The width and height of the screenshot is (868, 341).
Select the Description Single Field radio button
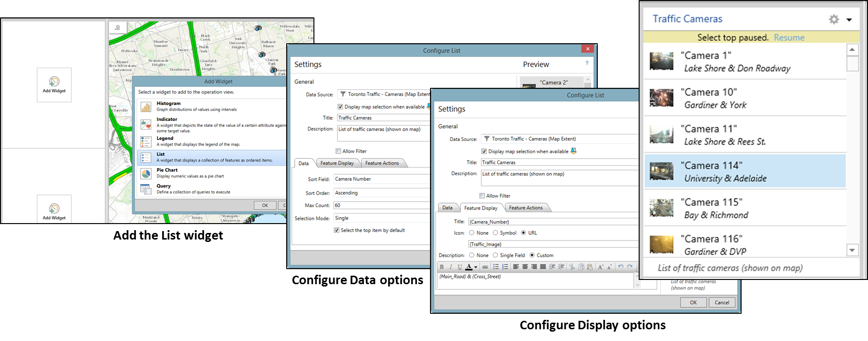(x=495, y=256)
